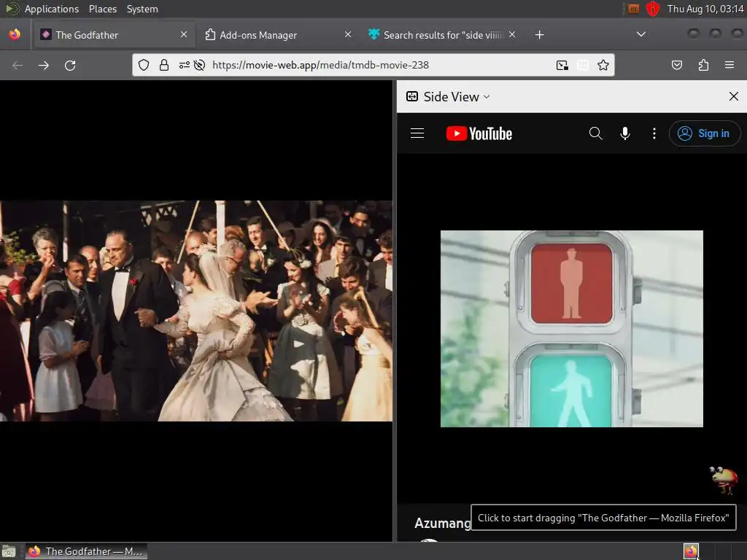Close the Search results tab
The width and height of the screenshot is (747, 560).
512,34
